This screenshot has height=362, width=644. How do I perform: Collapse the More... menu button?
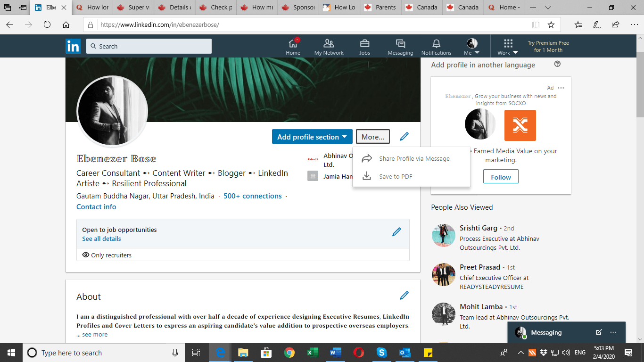click(373, 137)
